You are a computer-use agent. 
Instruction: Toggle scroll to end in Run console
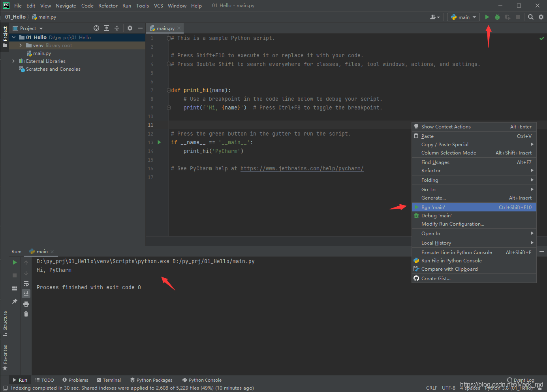point(26,293)
